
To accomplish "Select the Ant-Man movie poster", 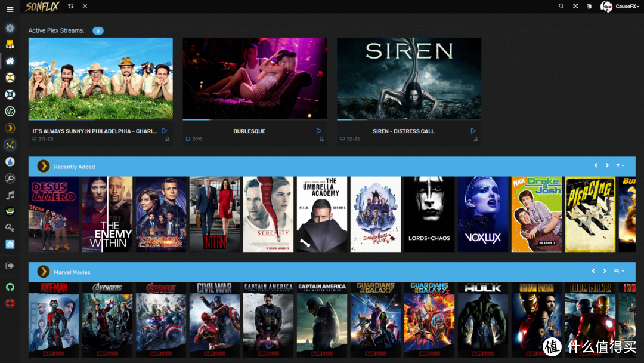I will click(54, 319).
